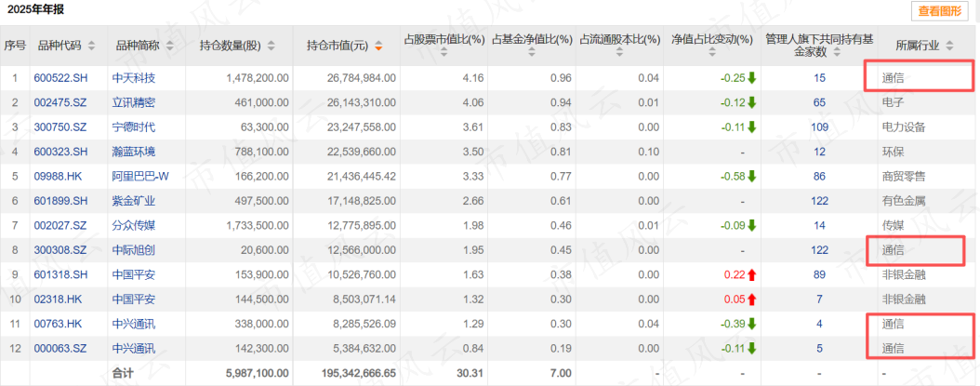
Task: Open 宁德时代 stock name link
Action: [134, 127]
